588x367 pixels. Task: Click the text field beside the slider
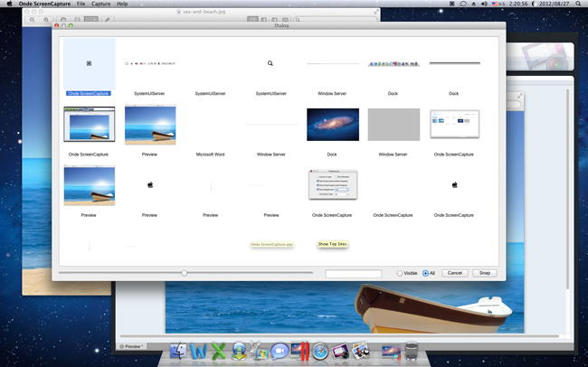pos(353,273)
